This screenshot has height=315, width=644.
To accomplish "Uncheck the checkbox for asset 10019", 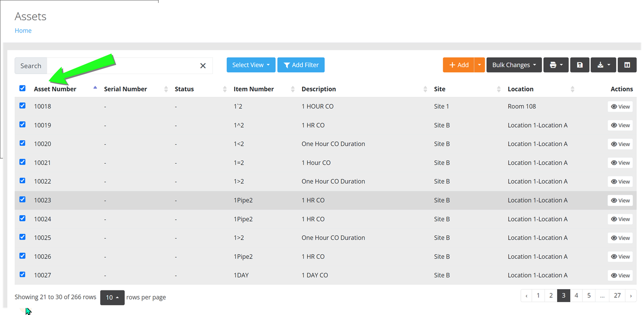I will pos(23,125).
